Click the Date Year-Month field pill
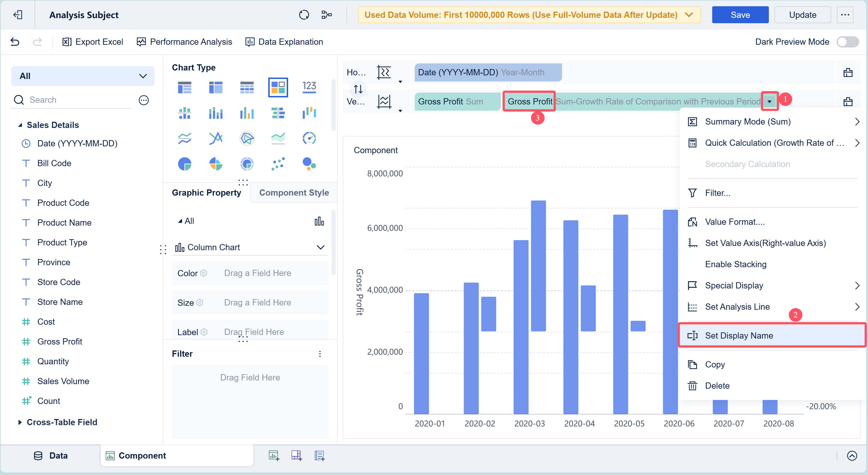868x475 pixels. (x=488, y=72)
